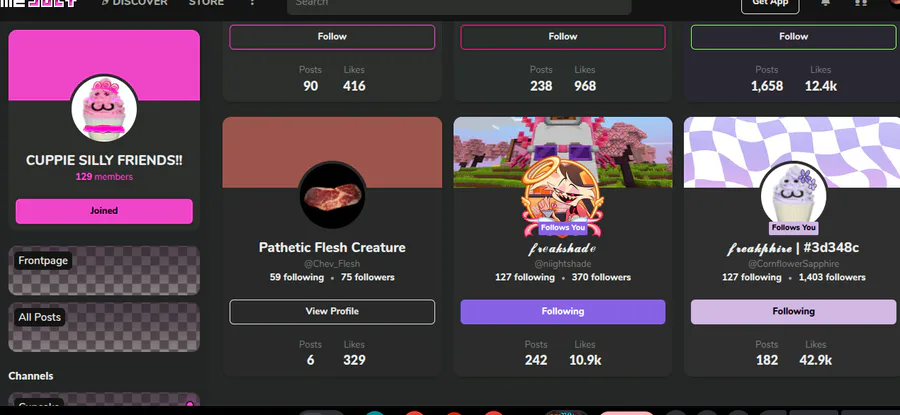Open the Discover menu item

[140, 3]
